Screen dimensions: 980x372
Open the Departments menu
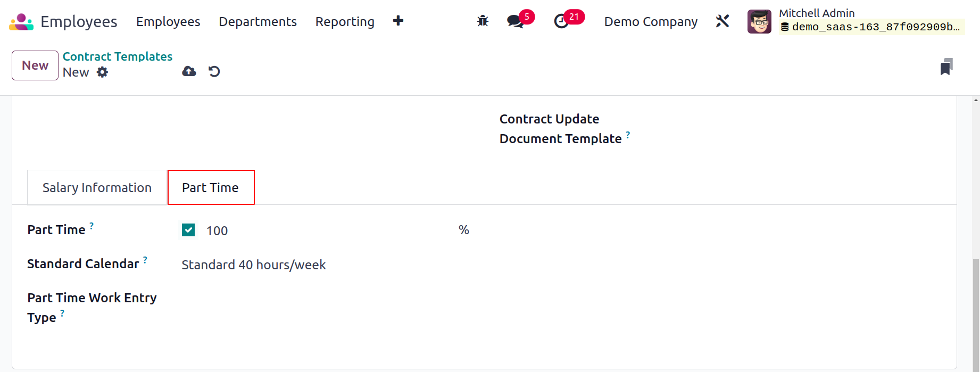point(258,22)
